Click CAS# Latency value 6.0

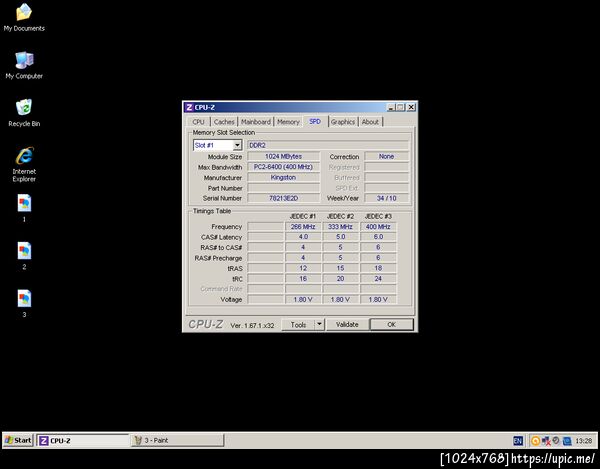pyautogui.click(x=378, y=237)
